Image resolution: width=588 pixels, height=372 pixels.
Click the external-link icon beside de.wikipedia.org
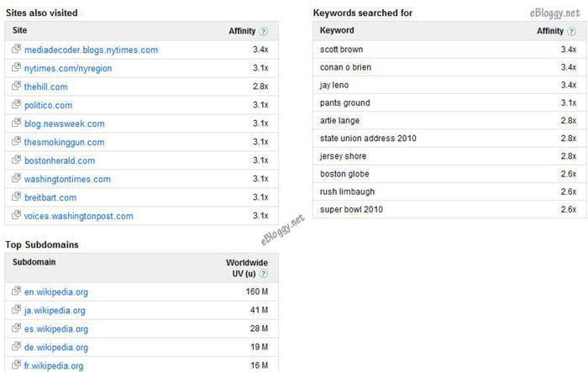pyautogui.click(x=16, y=346)
